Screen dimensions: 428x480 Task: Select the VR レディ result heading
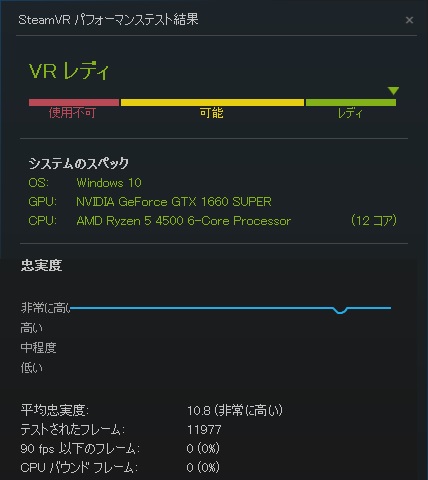(69, 71)
